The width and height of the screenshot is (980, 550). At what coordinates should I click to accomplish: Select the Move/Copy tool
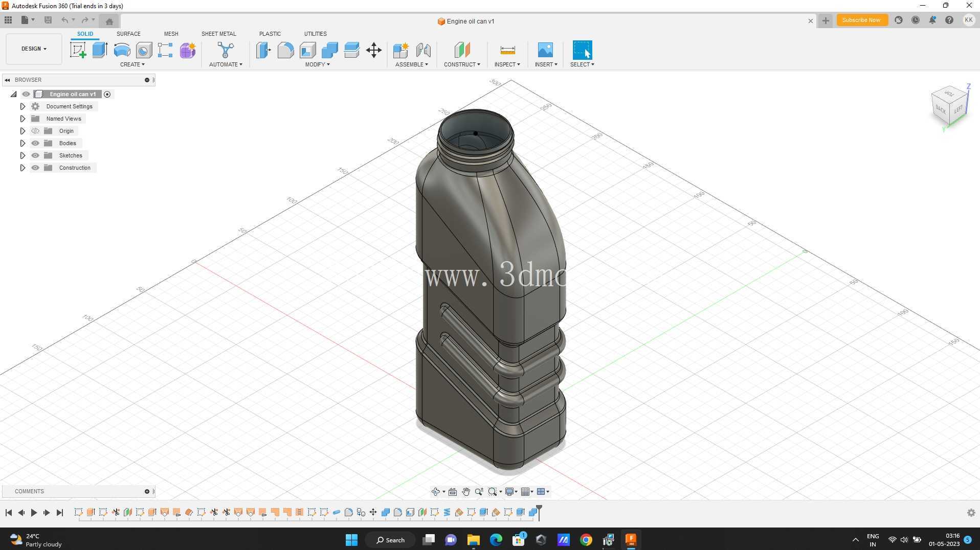374,50
